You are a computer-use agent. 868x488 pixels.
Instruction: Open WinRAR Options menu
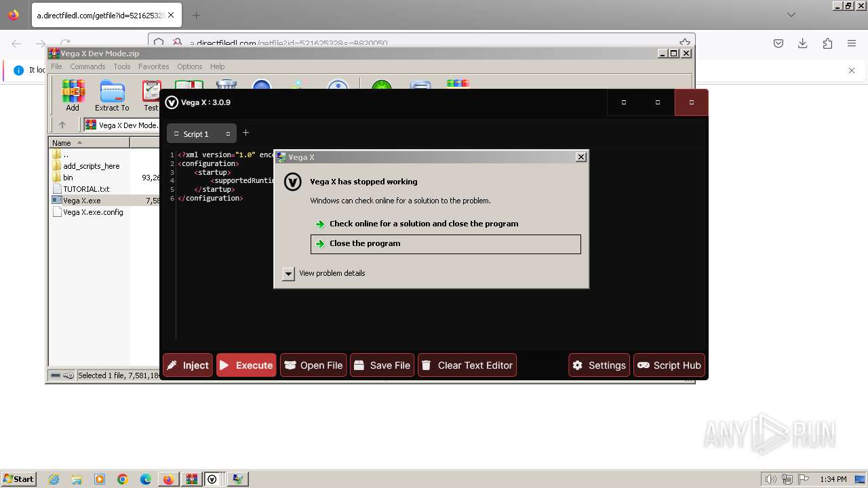(x=190, y=66)
